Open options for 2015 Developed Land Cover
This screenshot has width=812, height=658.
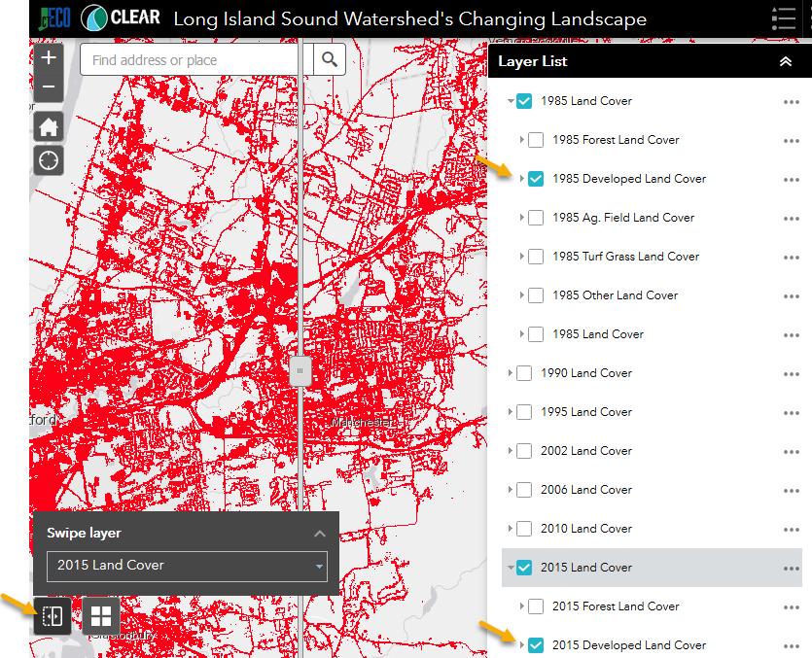pyautogui.click(x=792, y=646)
